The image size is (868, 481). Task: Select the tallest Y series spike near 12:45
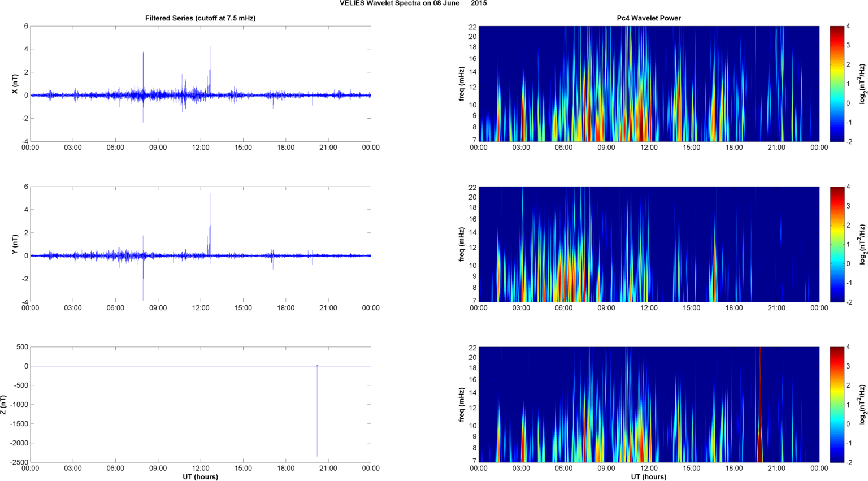(x=211, y=209)
